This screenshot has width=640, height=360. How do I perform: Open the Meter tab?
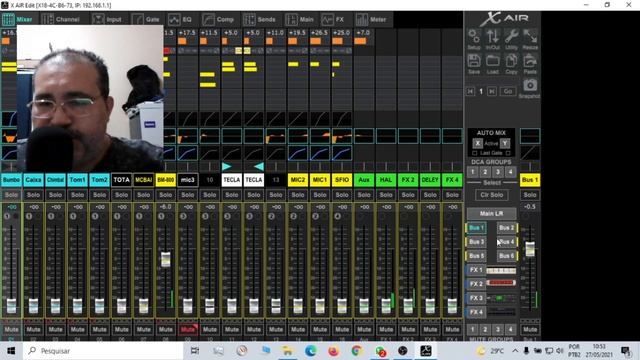371,19
